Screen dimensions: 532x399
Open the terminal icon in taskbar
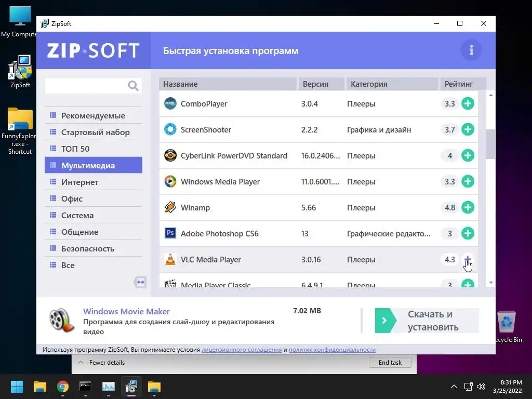pyautogui.click(x=85, y=387)
